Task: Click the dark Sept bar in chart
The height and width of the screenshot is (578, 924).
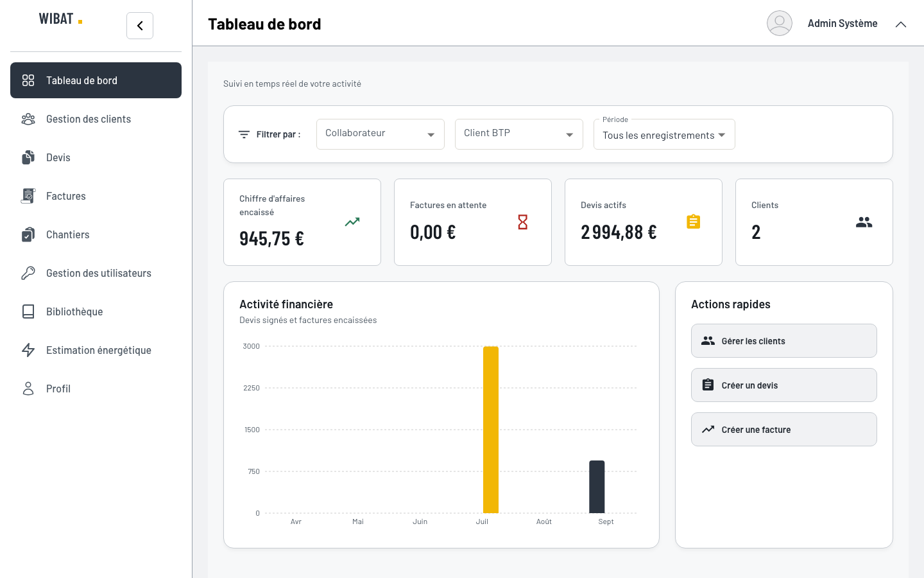Action: point(597,487)
